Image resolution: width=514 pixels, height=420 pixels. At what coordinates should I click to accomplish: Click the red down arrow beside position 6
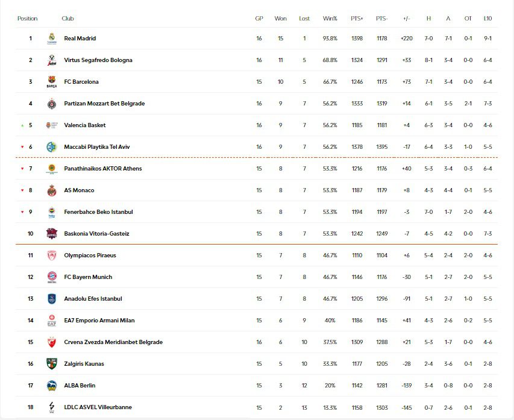pyautogui.click(x=22, y=147)
